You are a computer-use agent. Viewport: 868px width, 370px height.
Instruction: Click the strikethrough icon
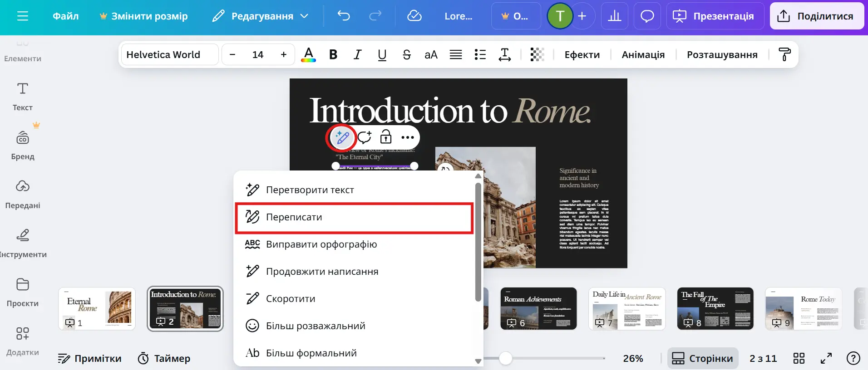click(x=406, y=55)
